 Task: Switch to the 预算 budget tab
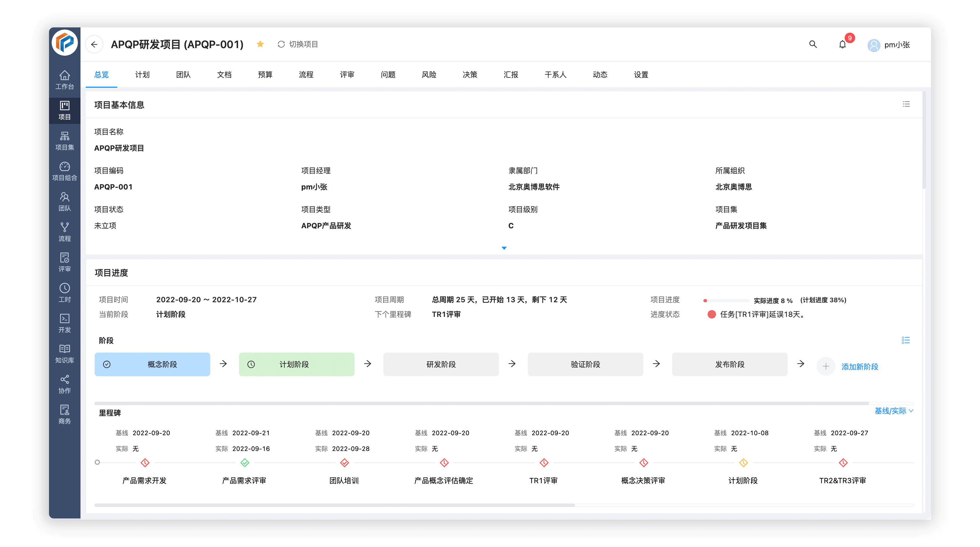(x=265, y=75)
